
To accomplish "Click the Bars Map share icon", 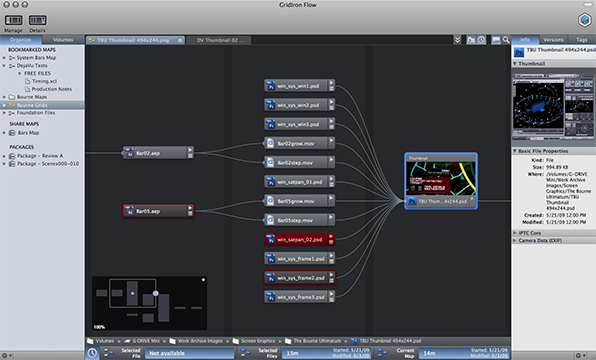I will [12, 133].
